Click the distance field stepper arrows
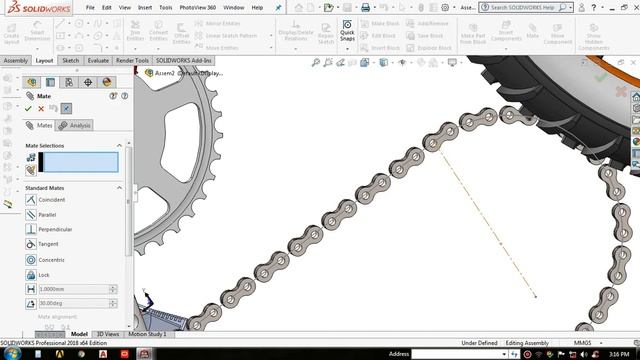The height and width of the screenshot is (360, 640). [x=113, y=289]
